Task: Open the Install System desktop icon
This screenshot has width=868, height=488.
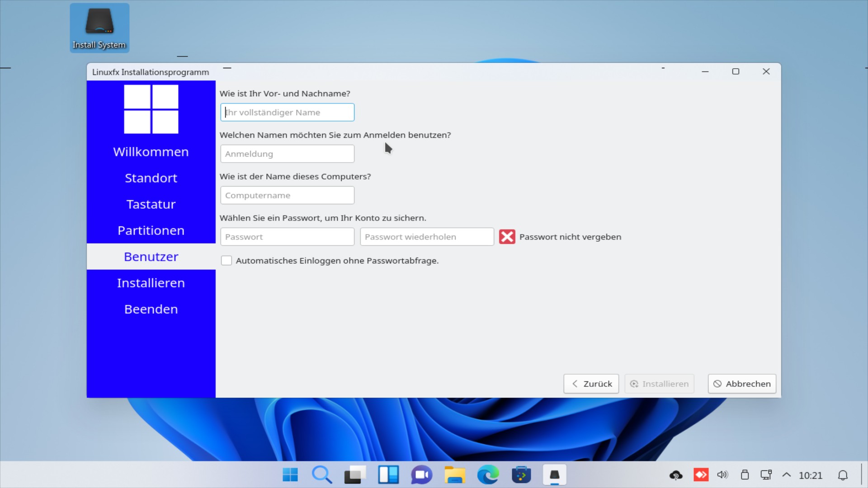Action: tap(99, 28)
